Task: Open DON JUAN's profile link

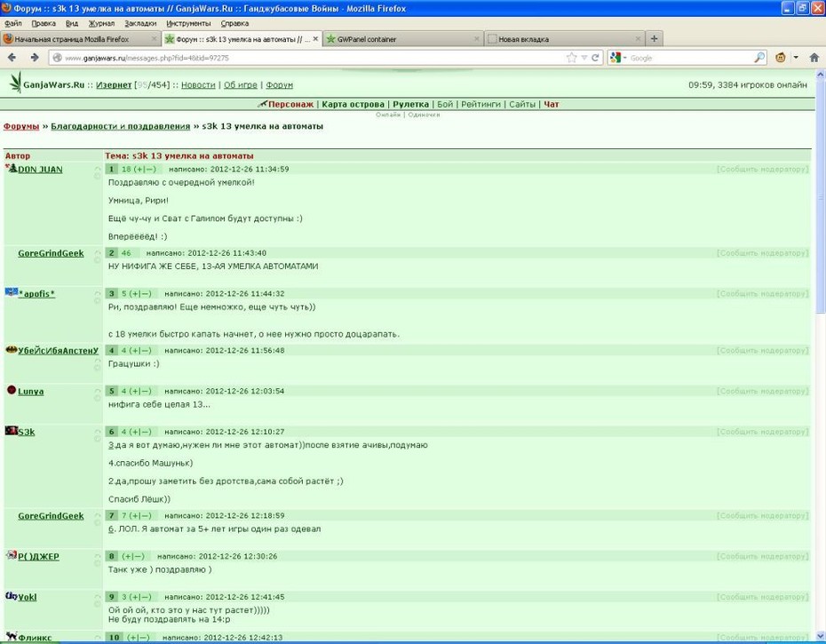Action: [x=40, y=169]
